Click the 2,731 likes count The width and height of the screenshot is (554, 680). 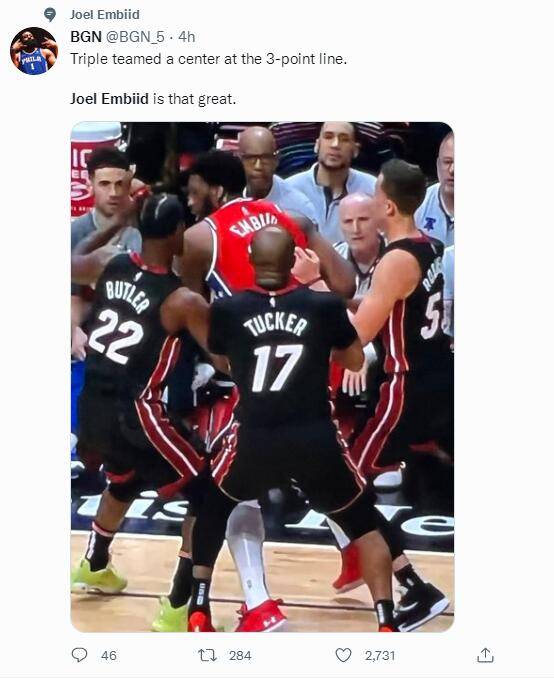click(380, 655)
